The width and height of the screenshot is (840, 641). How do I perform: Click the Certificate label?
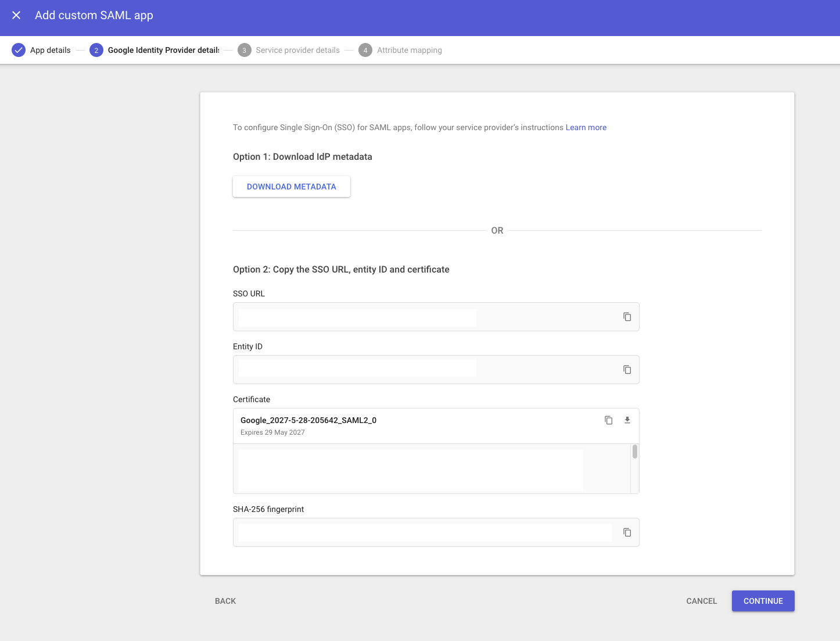(252, 399)
